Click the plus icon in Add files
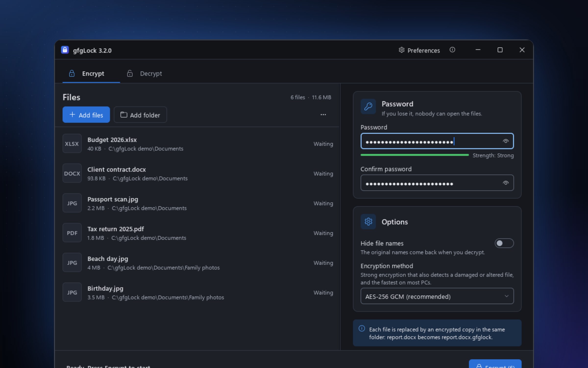 [72, 114]
